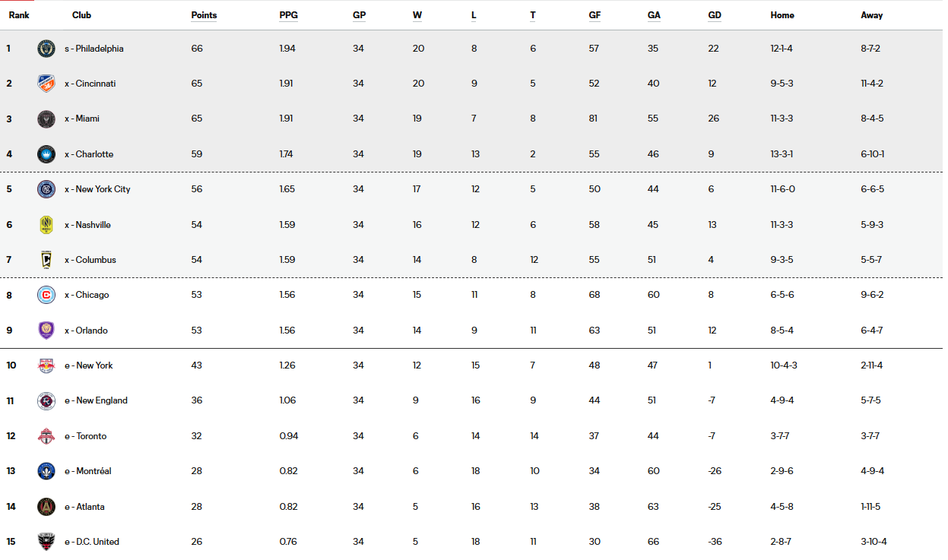Viewport: 948px width, 560px height.
Task: Sort by GD column header
Action: (714, 15)
